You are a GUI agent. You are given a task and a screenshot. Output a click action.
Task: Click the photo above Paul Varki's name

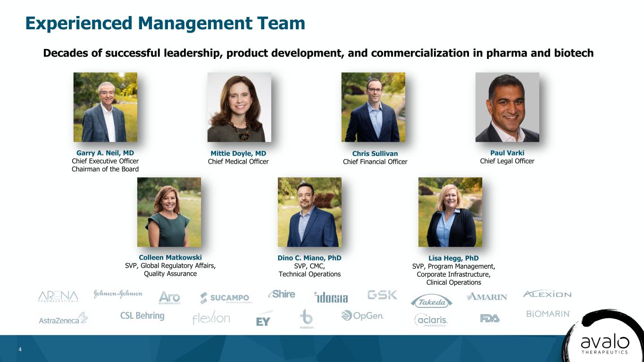click(x=507, y=107)
